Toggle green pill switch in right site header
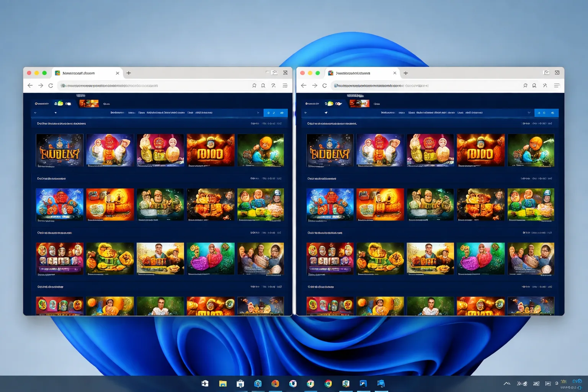Screen dimensions: 588x392 (329, 103)
